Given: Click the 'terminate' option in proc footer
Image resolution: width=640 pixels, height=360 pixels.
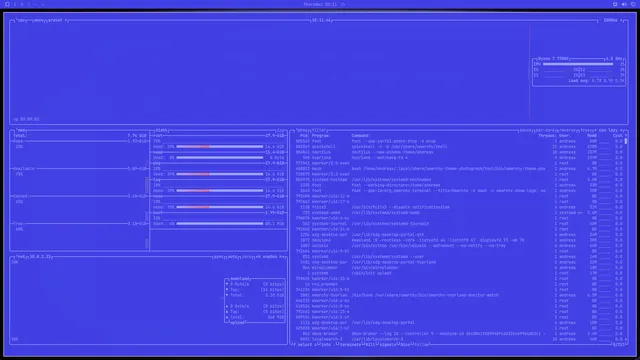Looking at the screenshot, I should 350,345.
